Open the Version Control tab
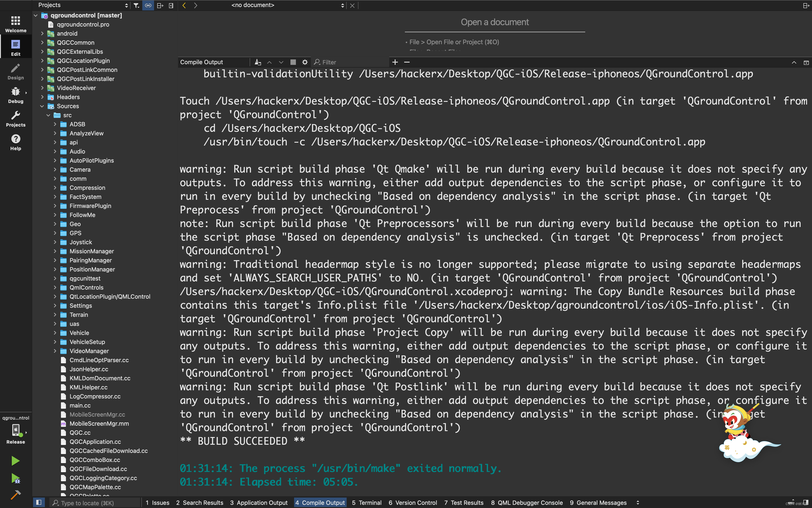This screenshot has height=508, width=812. pyautogui.click(x=413, y=503)
